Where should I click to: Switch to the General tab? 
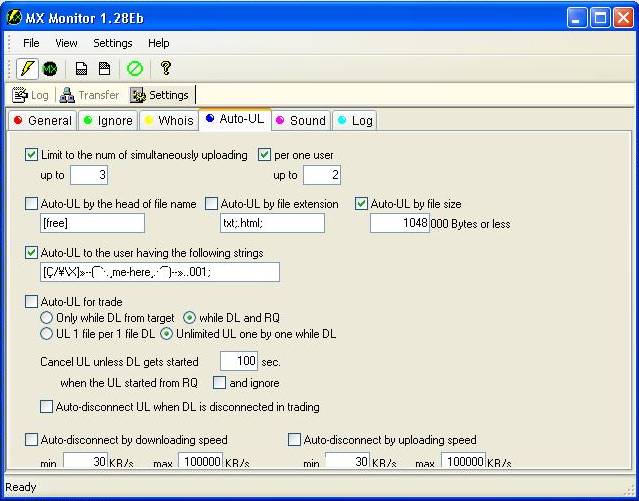(42, 121)
